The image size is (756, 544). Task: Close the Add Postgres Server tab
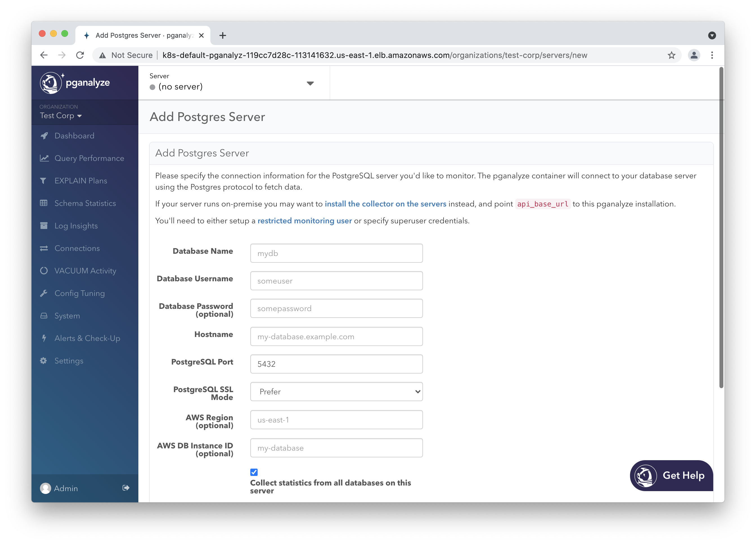201,35
